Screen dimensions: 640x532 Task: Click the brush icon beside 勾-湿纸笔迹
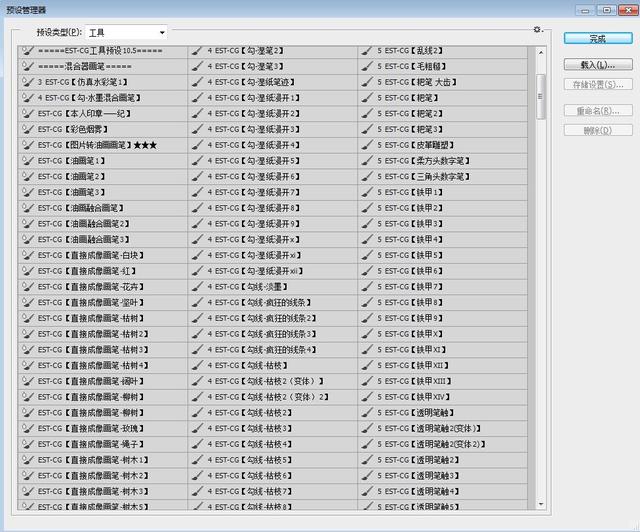198,82
